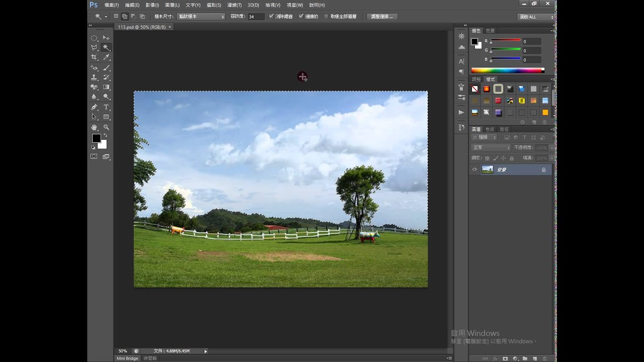Select the Magic Wand tool

tap(106, 48)
